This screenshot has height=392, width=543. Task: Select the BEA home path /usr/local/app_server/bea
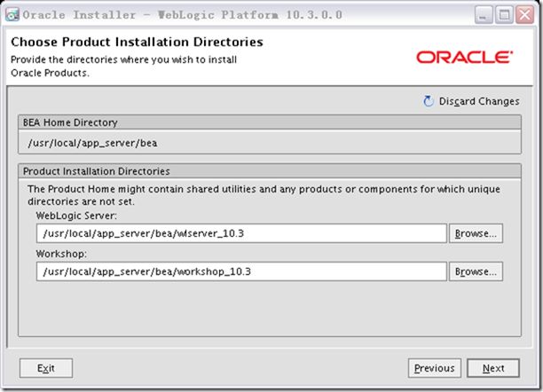coord(92,143)
